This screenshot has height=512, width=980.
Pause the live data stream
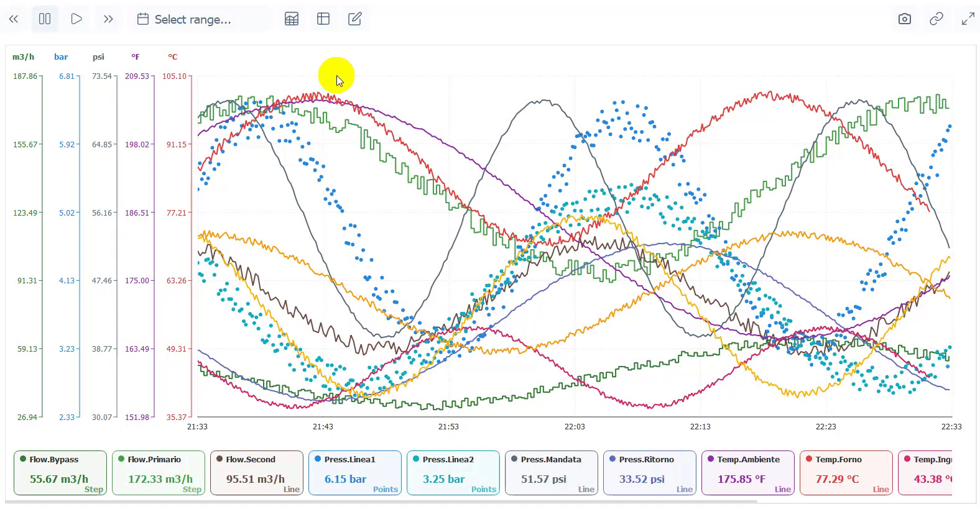tap(44, 19)
